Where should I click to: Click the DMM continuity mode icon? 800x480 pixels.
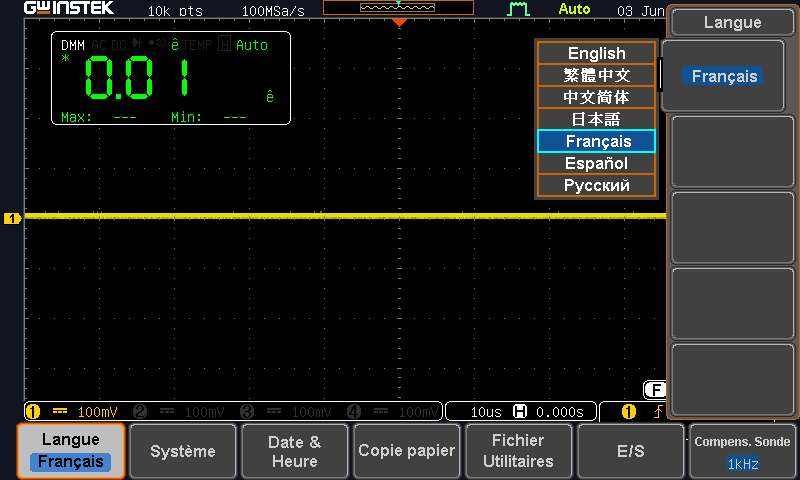[x=157, y=43]
